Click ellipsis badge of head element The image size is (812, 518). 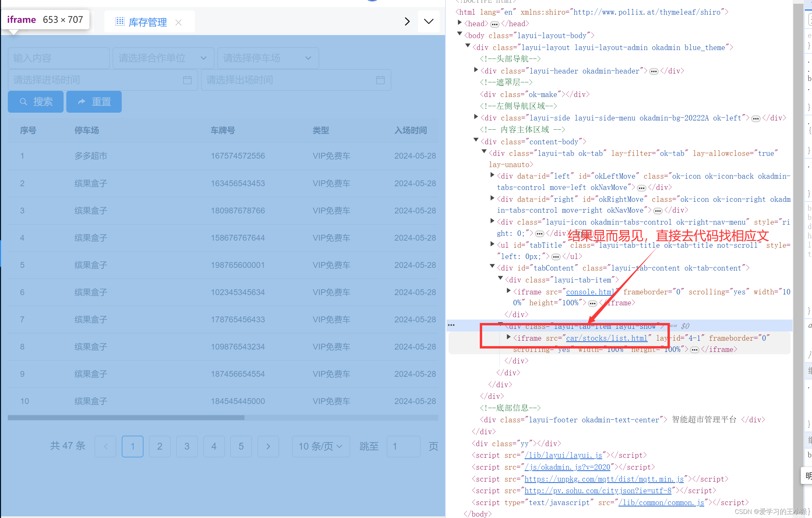pos(495,25)
